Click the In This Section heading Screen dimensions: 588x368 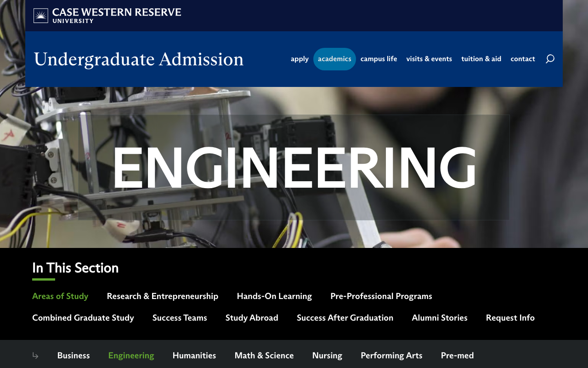[x=75, y=268]
